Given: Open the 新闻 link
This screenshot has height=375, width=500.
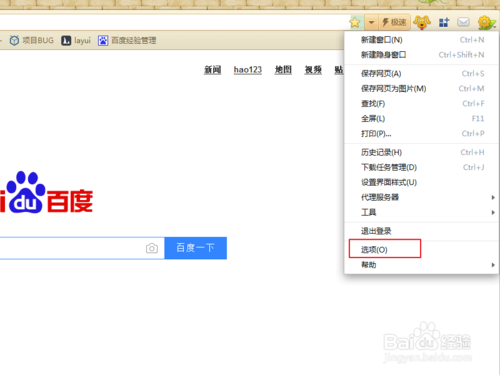Looking at the screenshot, I should (x=213, y=70).
